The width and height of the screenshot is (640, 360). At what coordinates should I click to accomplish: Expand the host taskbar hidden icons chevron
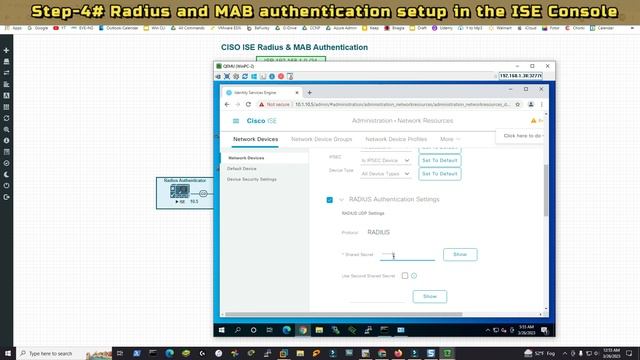click(x=565, y=353)
